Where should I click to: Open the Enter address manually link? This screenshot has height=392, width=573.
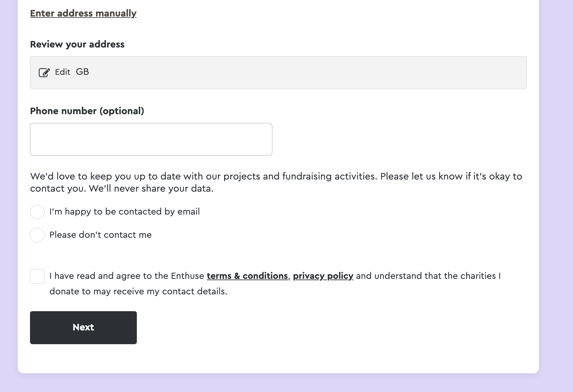click(83, 13)
